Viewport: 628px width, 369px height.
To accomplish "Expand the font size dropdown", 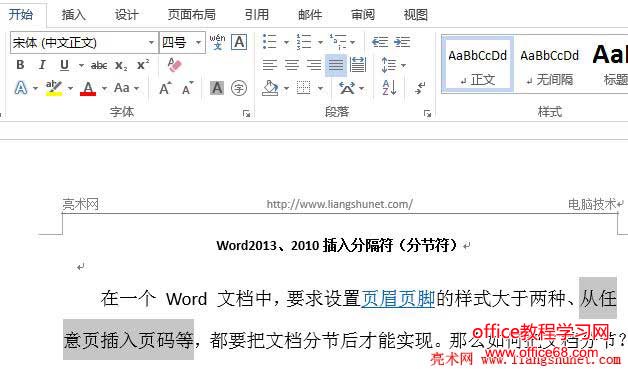I will coord(198,42).
